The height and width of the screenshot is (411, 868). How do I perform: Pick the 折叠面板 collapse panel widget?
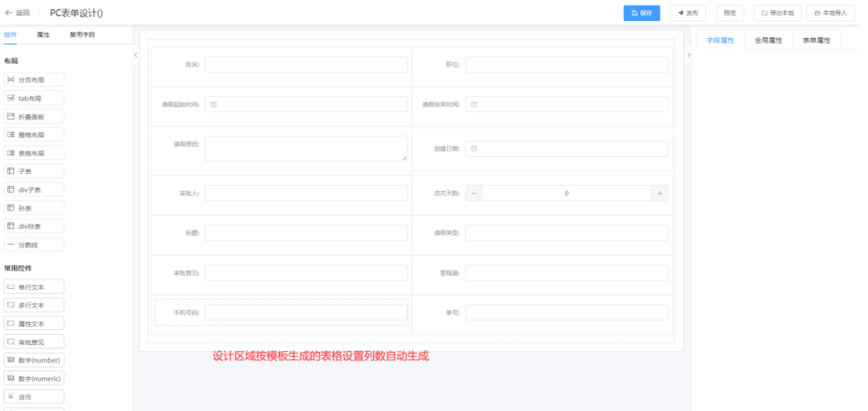click(x=33, y=117)
